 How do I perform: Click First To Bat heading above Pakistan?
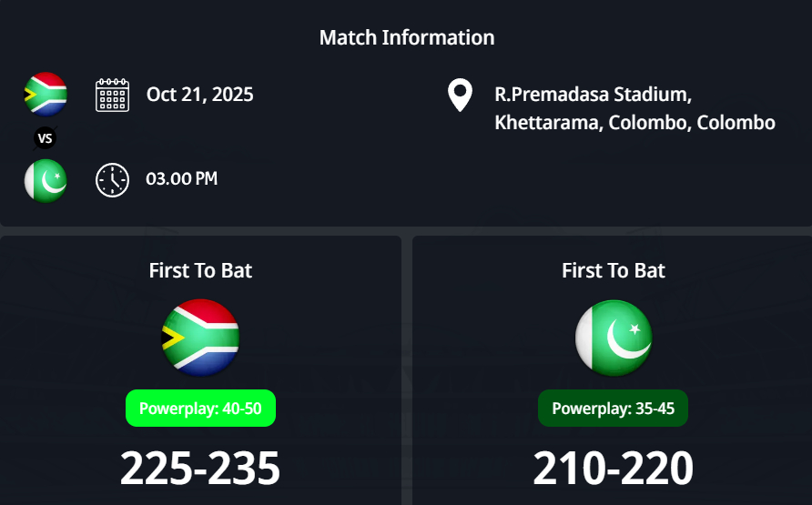tap(614, 270)
